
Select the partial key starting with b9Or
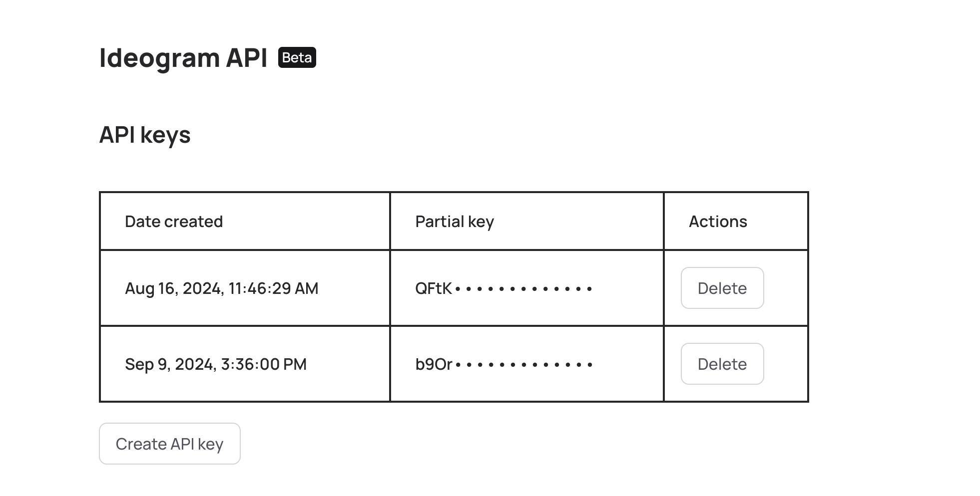point(503,364)
